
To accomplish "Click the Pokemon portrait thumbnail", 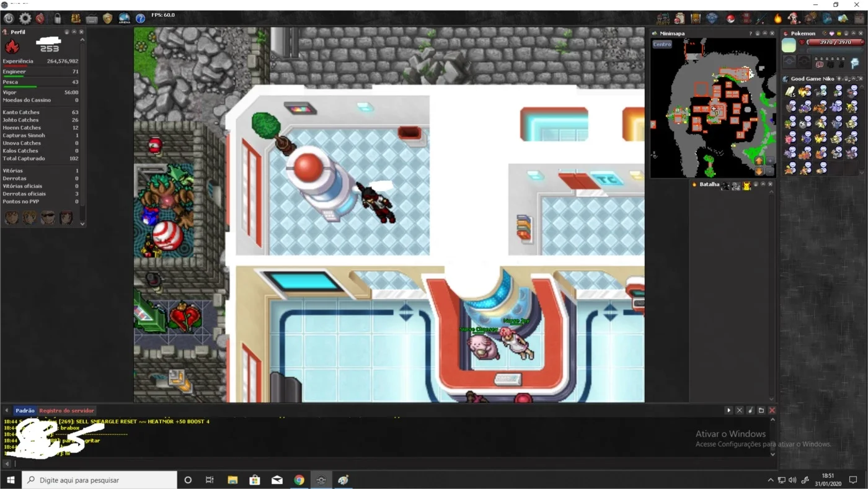I will tap(789, 45).
